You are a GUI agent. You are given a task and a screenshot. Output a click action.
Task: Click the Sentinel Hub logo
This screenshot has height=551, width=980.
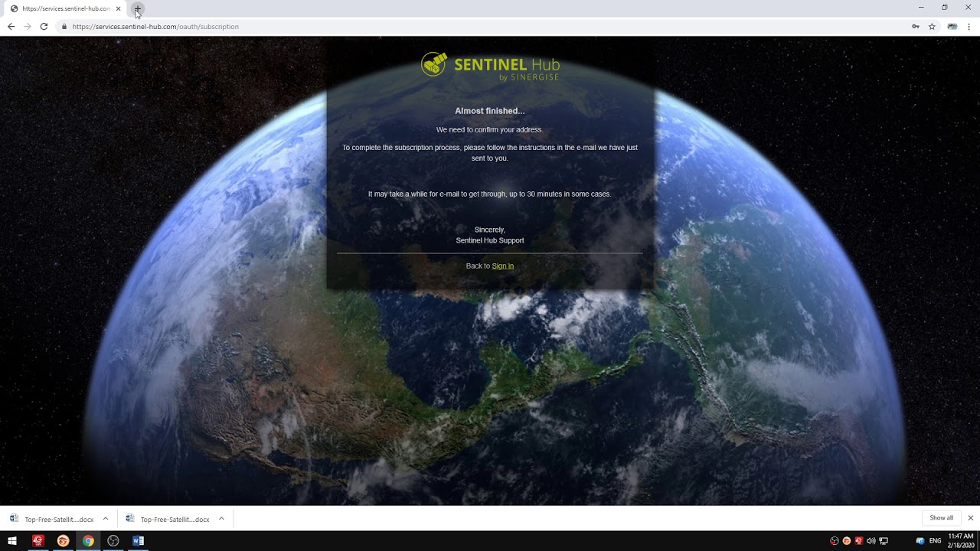pos(490,65)
